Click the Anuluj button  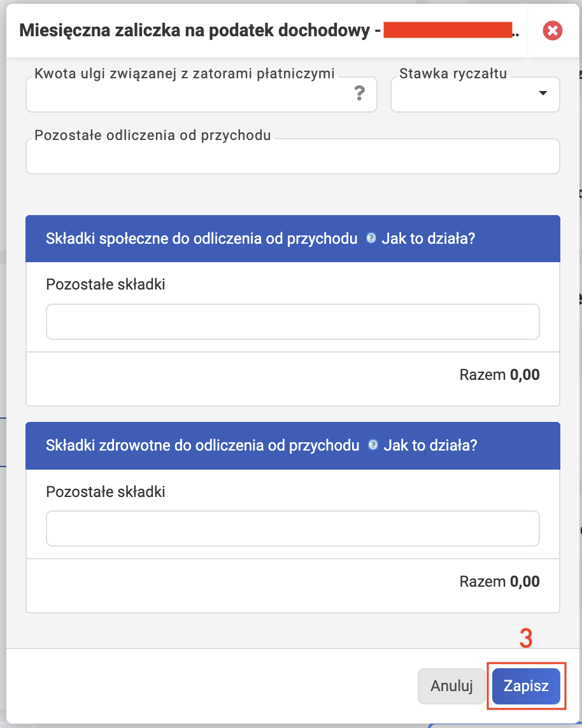coord(451,686)
